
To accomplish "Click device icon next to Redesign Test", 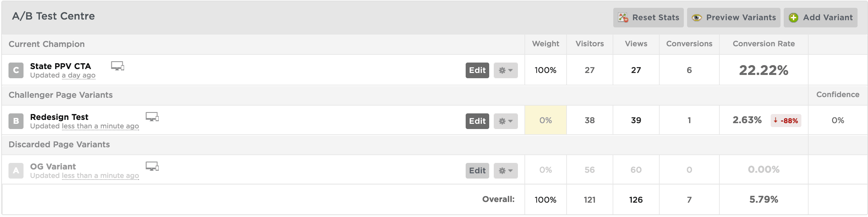I will tap(152, 117).
